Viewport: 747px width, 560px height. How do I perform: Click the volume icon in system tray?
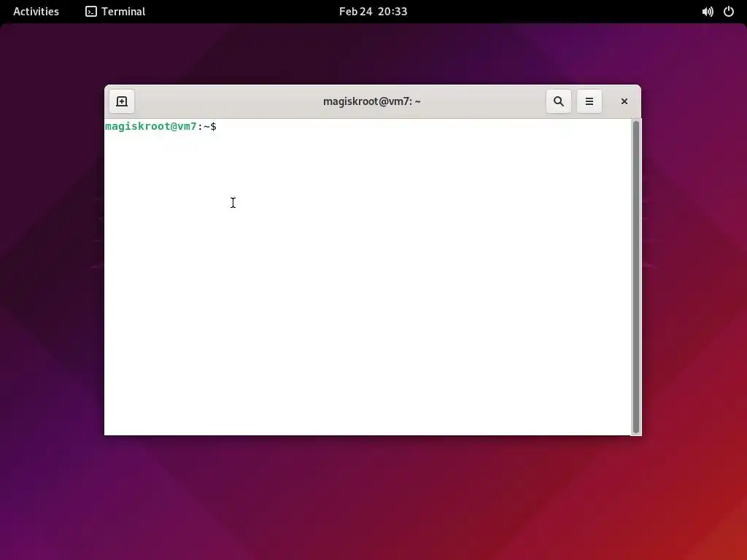(708, 12)
